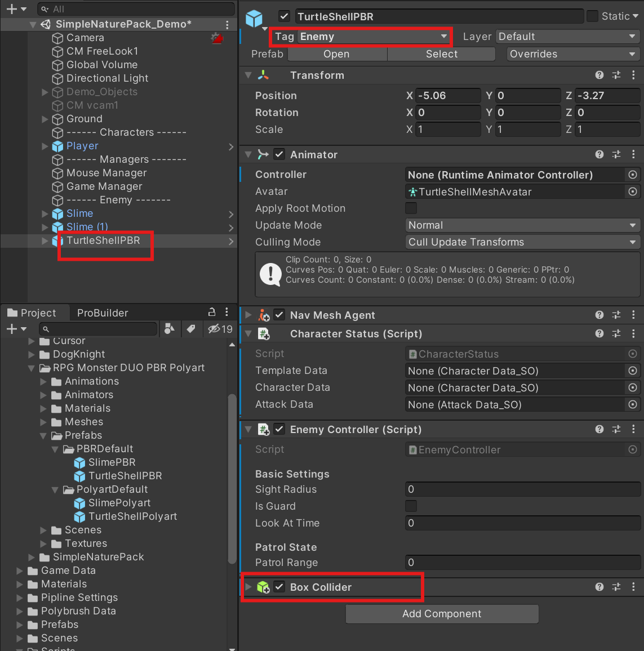644x651 pixels.
Task: Open Nav Mesh Agent help icon
Action: click(x=599, y=315)
